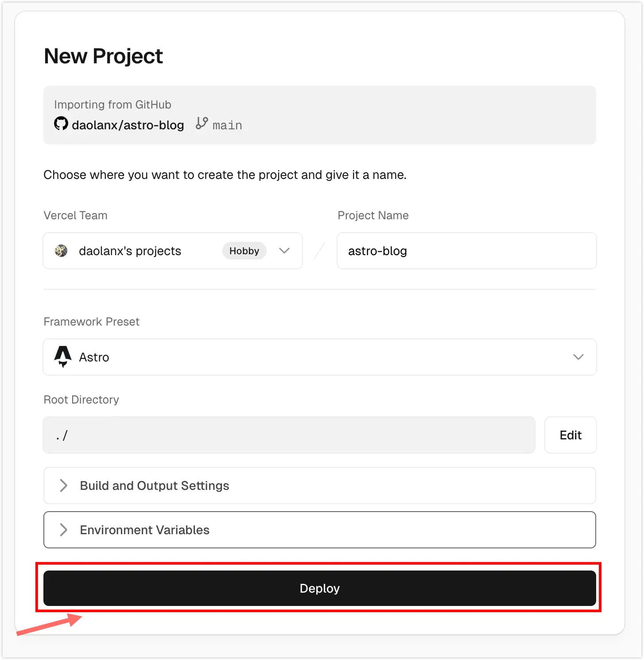Image resolution: width=644 pixels, height=660 pixels.
Task: Click Edit next to Root Directory
Action: 570,435
